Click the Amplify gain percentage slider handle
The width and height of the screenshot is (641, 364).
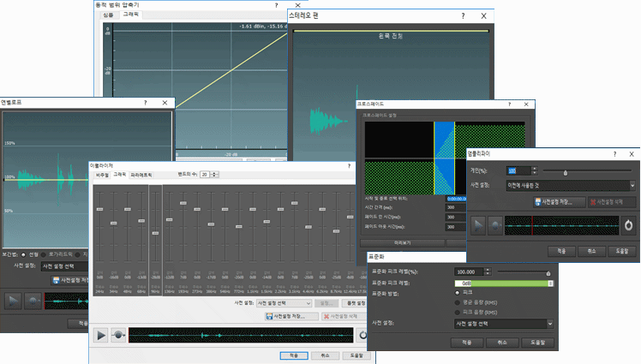(566, 173)
